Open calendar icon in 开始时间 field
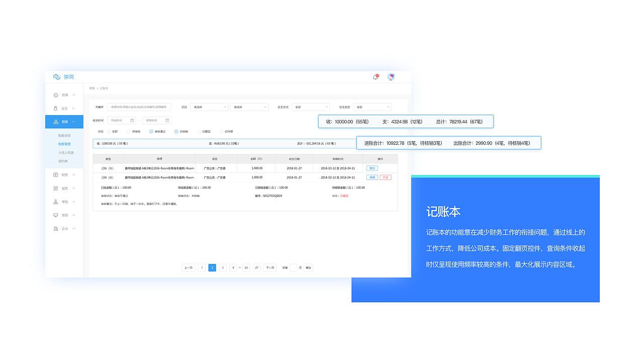Image resolution: width=644 pixels, height=362 pixels. coord(132,120)
